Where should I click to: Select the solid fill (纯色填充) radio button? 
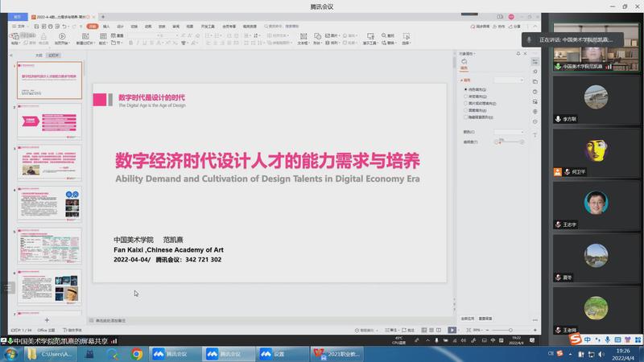[x=464, y=89]
